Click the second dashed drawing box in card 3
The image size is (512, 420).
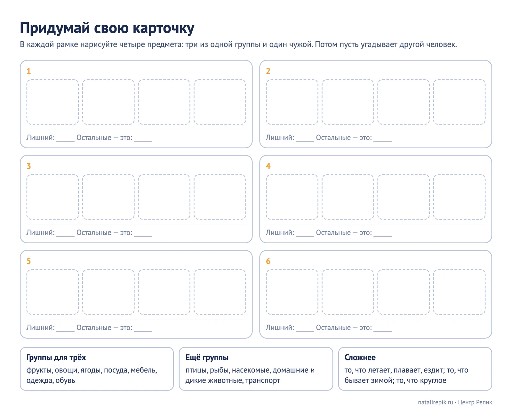click(108, 197)
